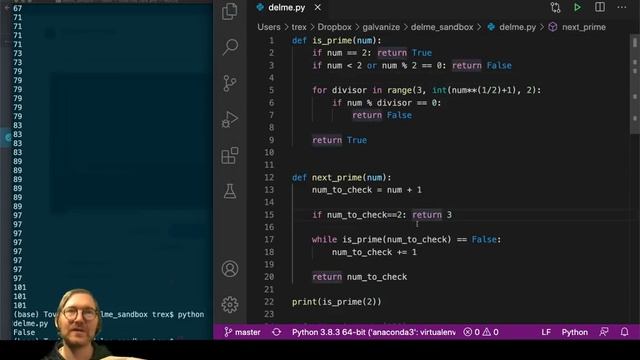Click 'if num % divisor == 0:' line
The height and width of the screenshot is (360, 640).
pos(386,103)
